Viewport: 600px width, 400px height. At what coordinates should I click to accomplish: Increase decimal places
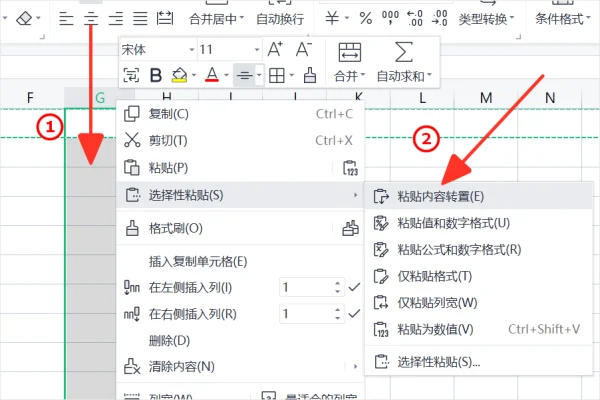(415, 18)
